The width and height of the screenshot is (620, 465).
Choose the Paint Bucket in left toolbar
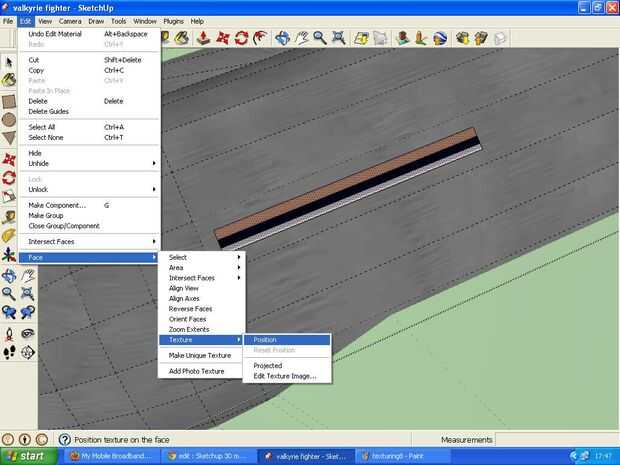coord(9,80)
